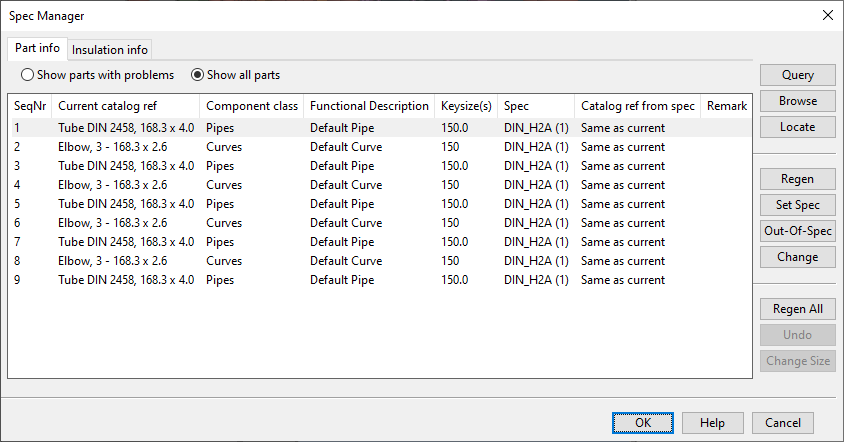
Task: Click the Query button
Action: coord(797,75)
